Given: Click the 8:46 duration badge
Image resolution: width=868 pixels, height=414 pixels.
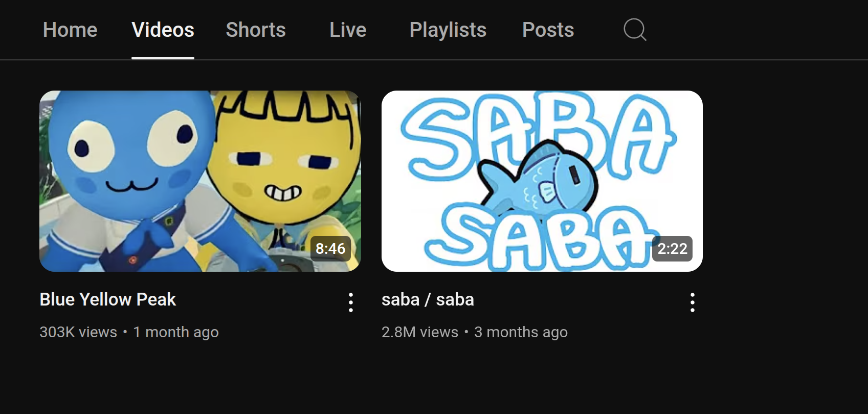Looking at the screenshot, I should (x=330, y=249).
